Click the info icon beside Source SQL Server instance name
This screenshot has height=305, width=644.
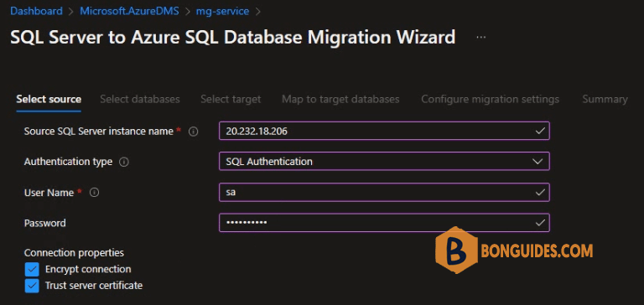coord(193,132)
